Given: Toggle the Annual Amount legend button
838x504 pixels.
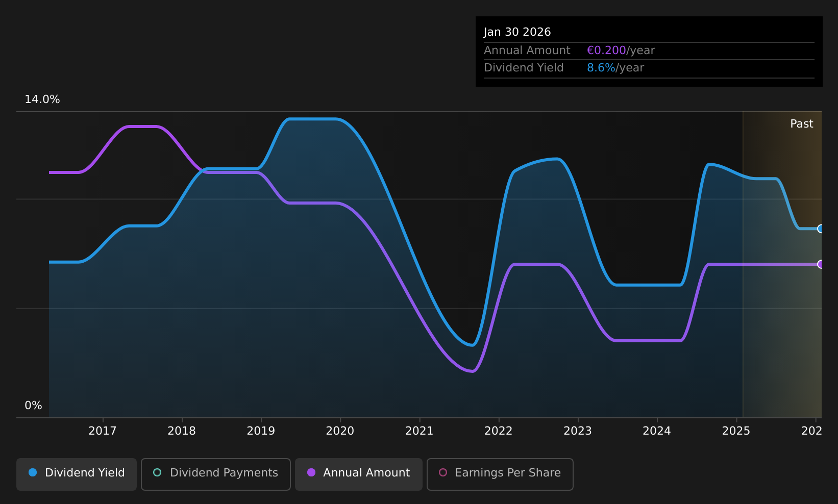Looking at the screenshot, I should (359, 474).
